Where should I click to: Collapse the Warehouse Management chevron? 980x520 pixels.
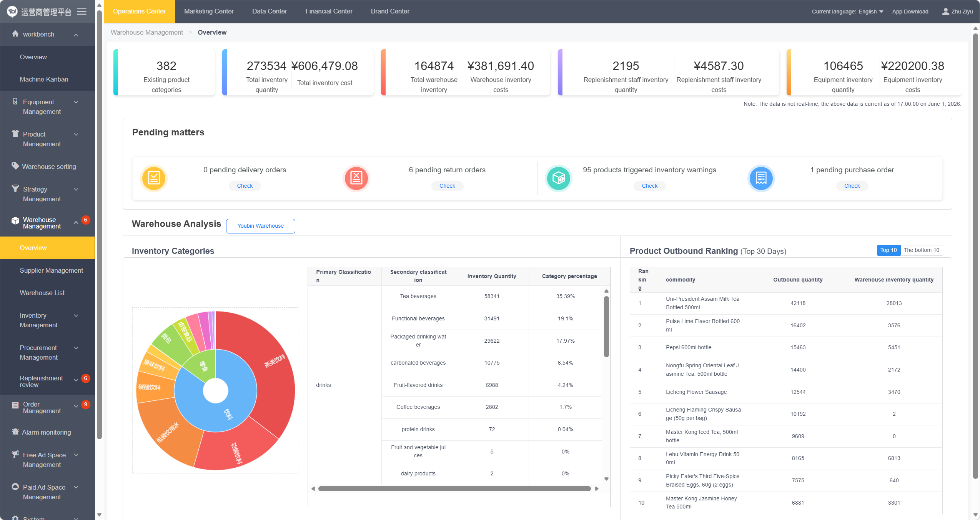[76, 223]
